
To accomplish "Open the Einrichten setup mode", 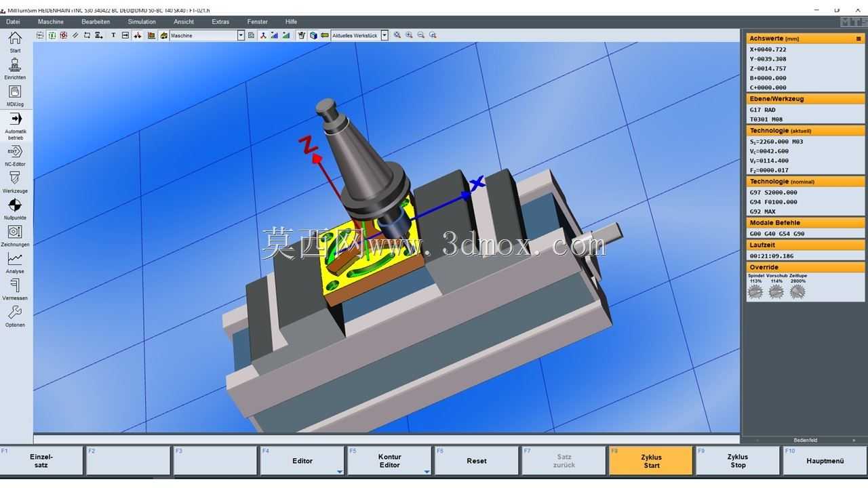I will click(15, 68).
